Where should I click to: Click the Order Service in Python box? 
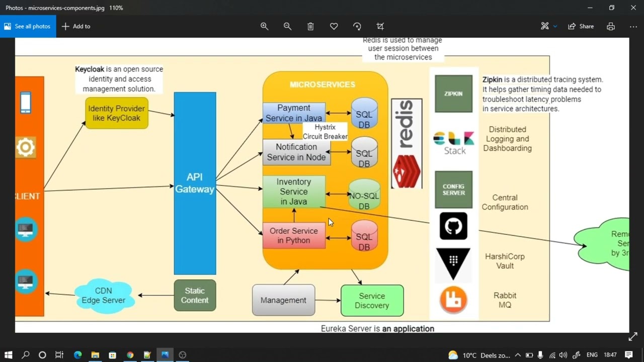tap(294, 235)
